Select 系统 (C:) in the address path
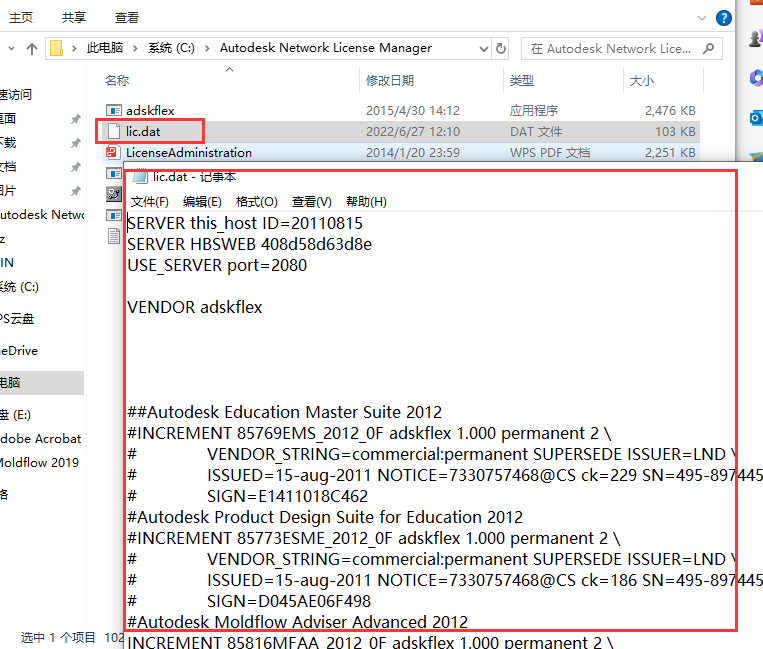 [x=171, y=48]
